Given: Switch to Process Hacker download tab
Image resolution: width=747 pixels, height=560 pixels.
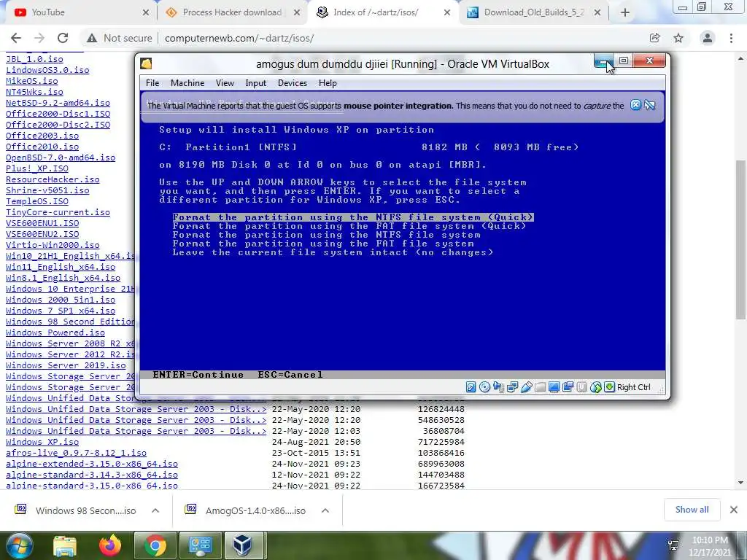Looking at the screenshot, I should click(x=231, y=13).
